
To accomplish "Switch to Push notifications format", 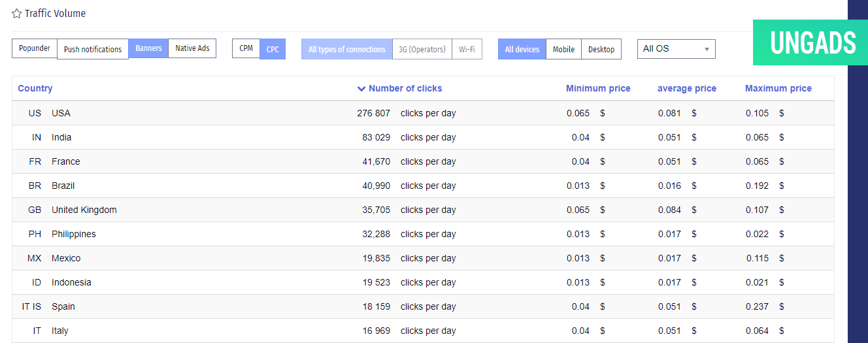I will (x=93, y=49).
